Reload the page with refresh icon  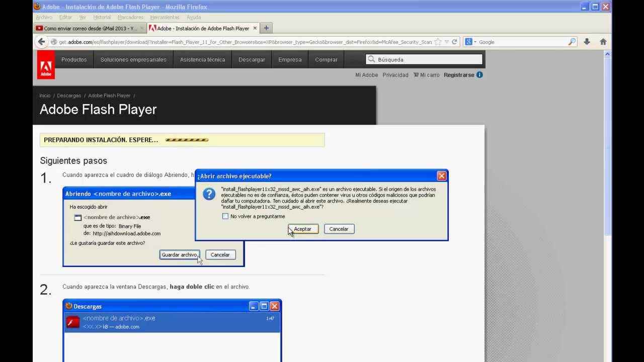[454, 42]
